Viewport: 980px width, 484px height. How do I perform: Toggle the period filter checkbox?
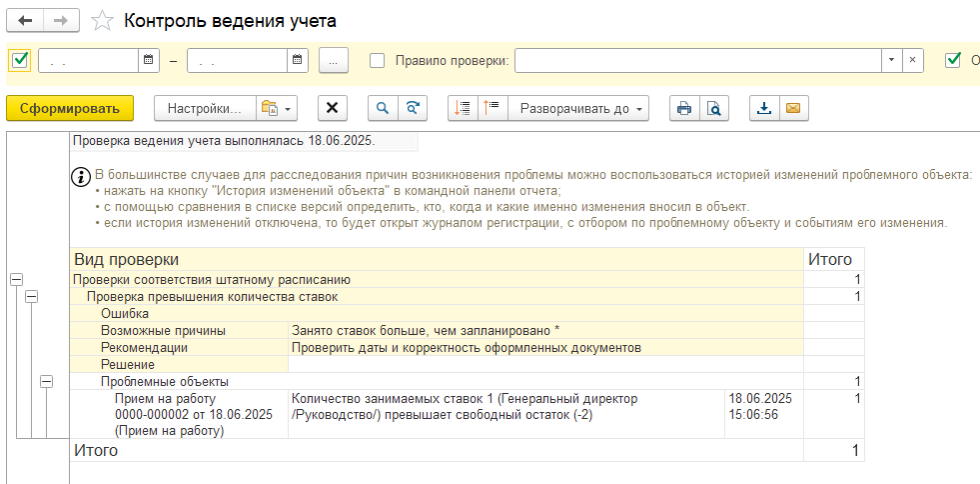(x=20, y=60)
